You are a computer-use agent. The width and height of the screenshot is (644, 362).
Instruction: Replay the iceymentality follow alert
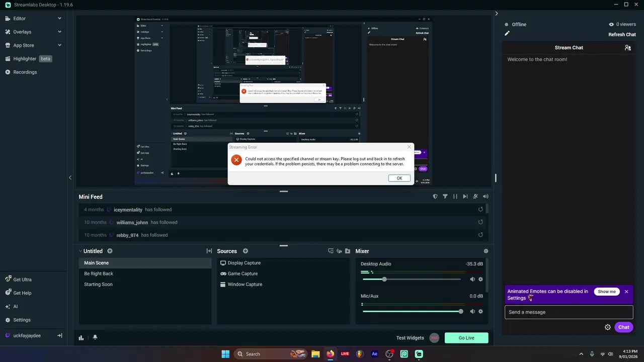480,210
